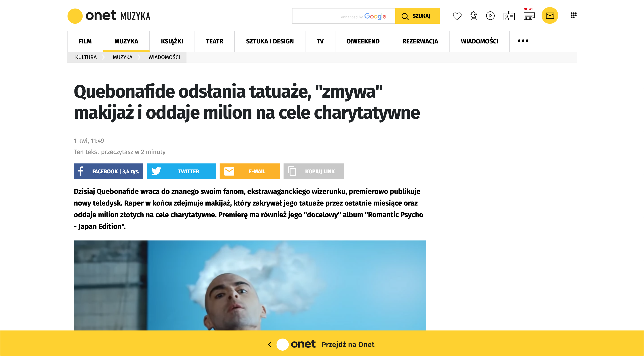Screen dimensions: 644x356
Task: Click the ID card profile icon
Action: [x=509, y=16]
